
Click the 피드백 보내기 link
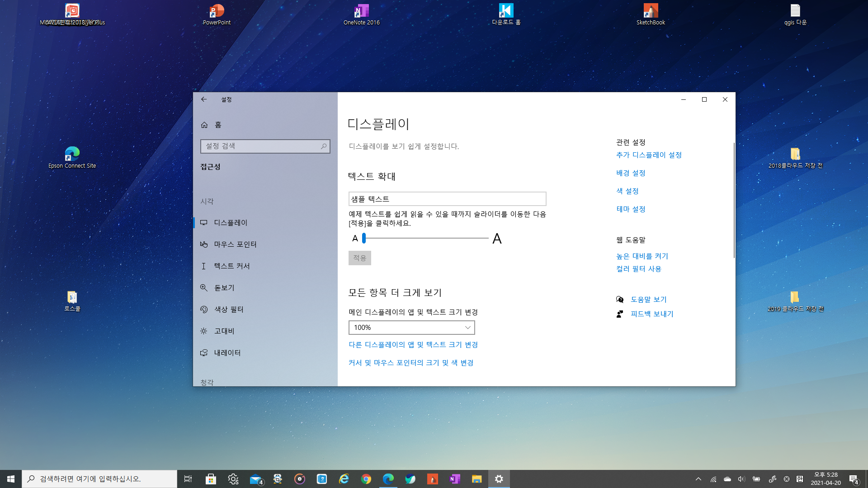pyautogui.click(x=652, y=314)
